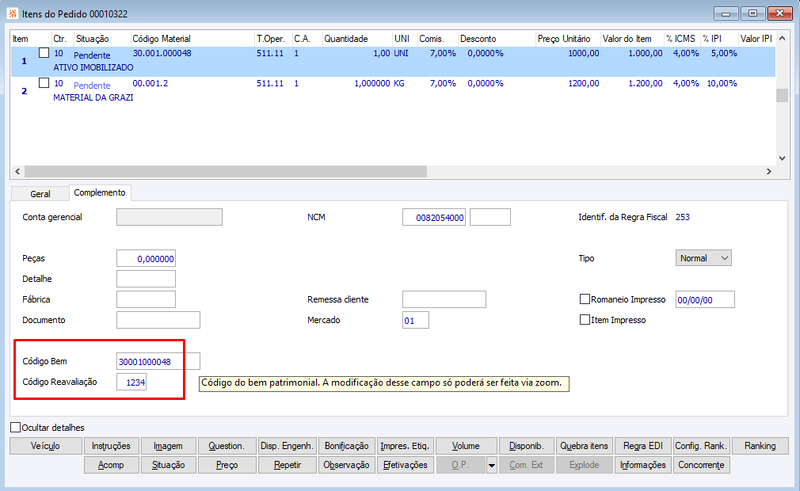Toggle Ocultar detalhes checkbox
800x491 pixels.
click(16, 427)
